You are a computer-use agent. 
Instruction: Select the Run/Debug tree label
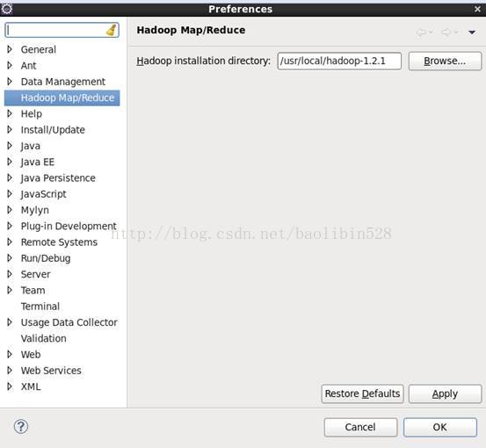point(46,258)
